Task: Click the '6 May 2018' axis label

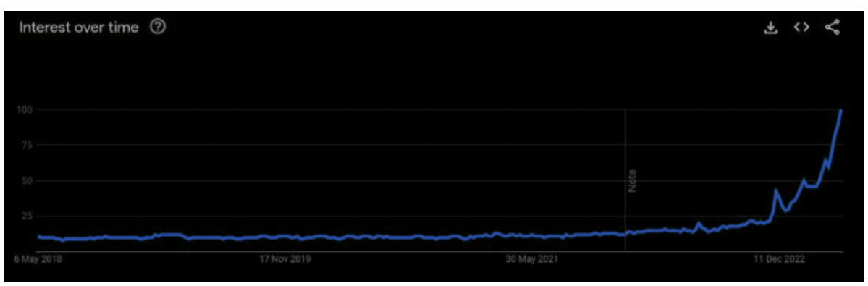Action: [x=38, y=259]
